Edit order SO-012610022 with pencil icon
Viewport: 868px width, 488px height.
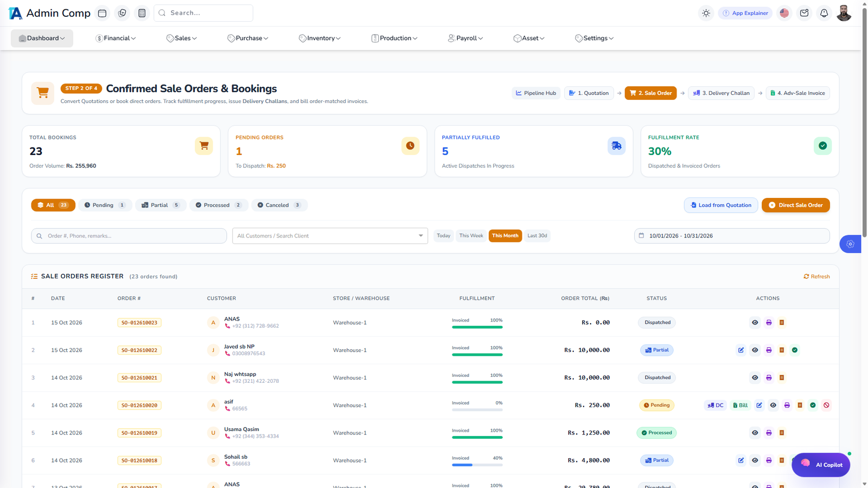click(x=741, y=350)
